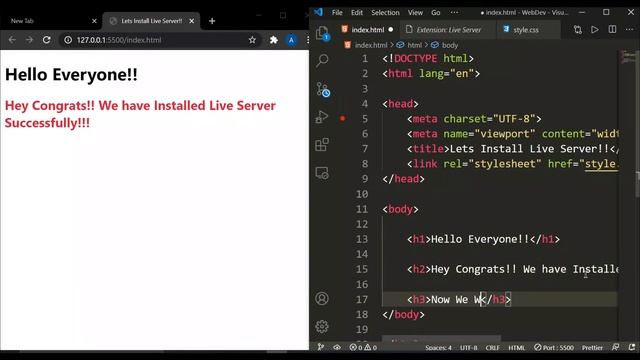Click the address bar showing 127.0.0.1:5500/index.html
640x360 pixels.
(x=160, y=40)
